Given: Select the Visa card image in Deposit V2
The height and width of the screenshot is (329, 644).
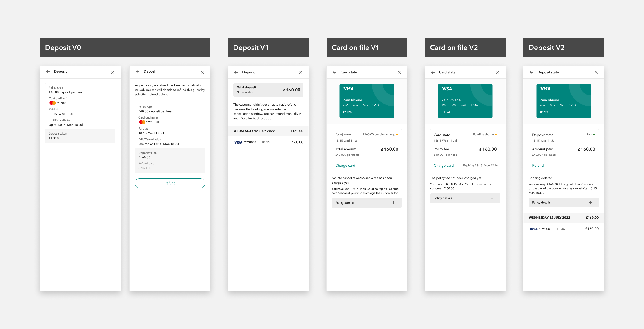Looking at the screenshot, I should pos(564,101).
